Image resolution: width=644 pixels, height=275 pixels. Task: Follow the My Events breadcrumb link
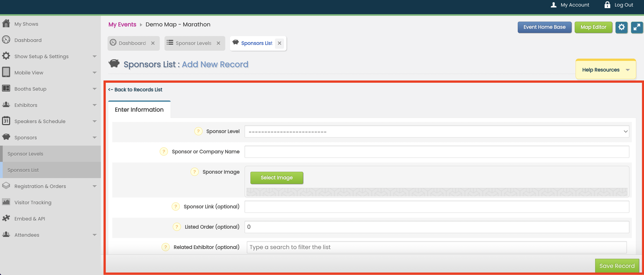click(x=122, y=24)
